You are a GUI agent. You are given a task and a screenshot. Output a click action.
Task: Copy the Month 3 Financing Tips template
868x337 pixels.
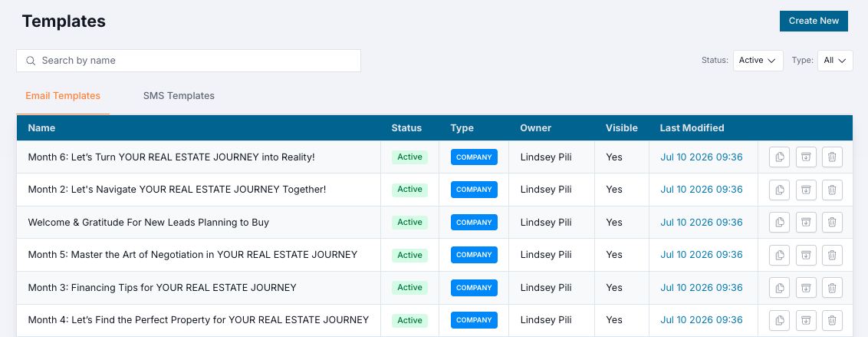779,288
